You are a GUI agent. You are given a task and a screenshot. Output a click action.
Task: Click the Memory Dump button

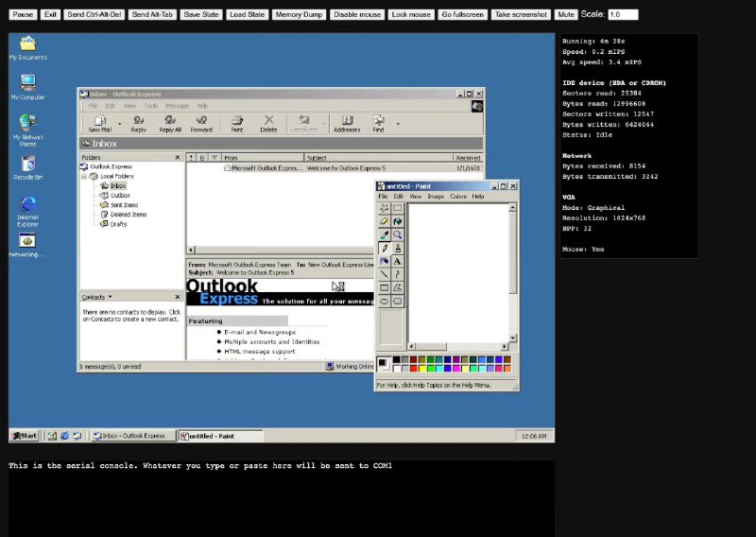click(299, 14)
